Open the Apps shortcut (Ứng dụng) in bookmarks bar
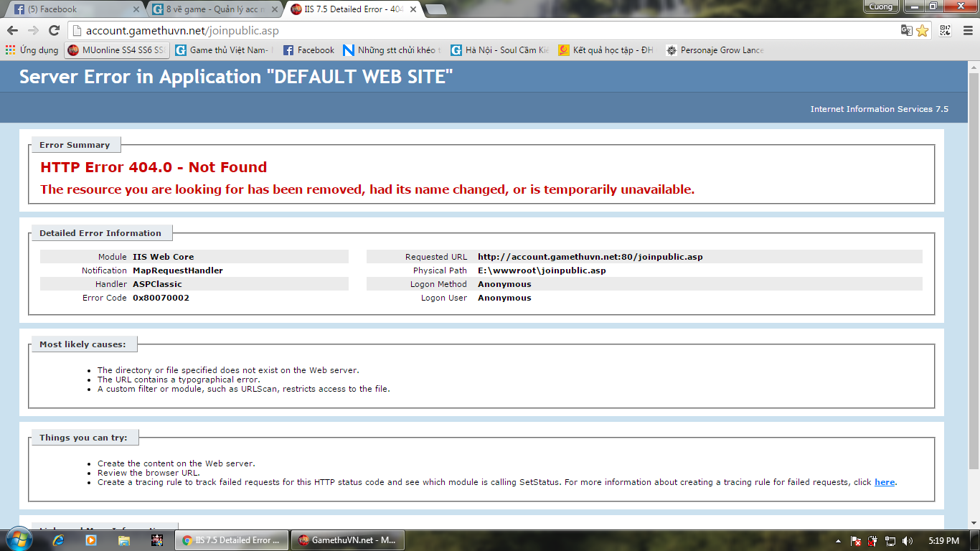 32,50
